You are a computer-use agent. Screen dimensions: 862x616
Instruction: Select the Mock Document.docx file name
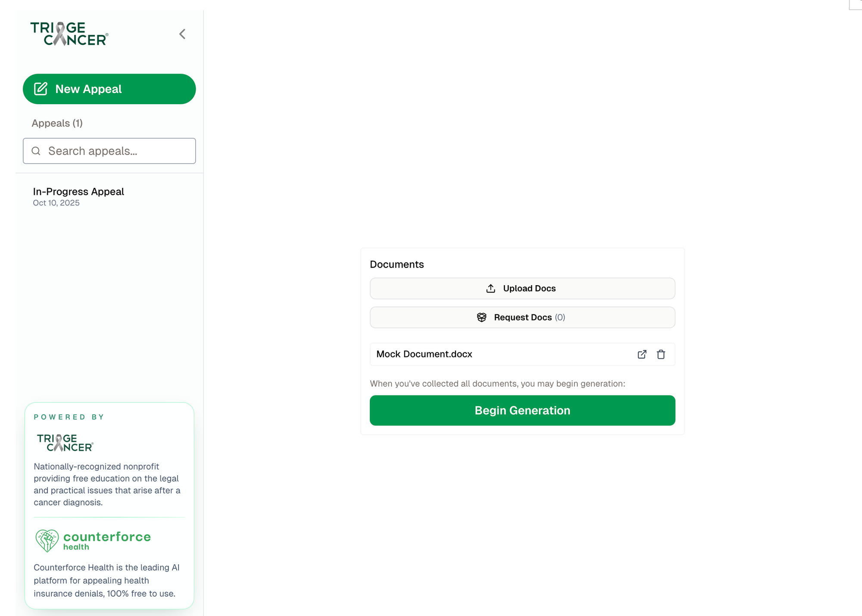(x=424, y=354)
